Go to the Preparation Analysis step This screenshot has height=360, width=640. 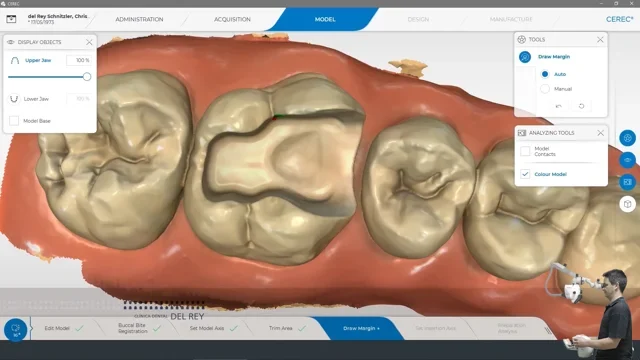(511, 328)
